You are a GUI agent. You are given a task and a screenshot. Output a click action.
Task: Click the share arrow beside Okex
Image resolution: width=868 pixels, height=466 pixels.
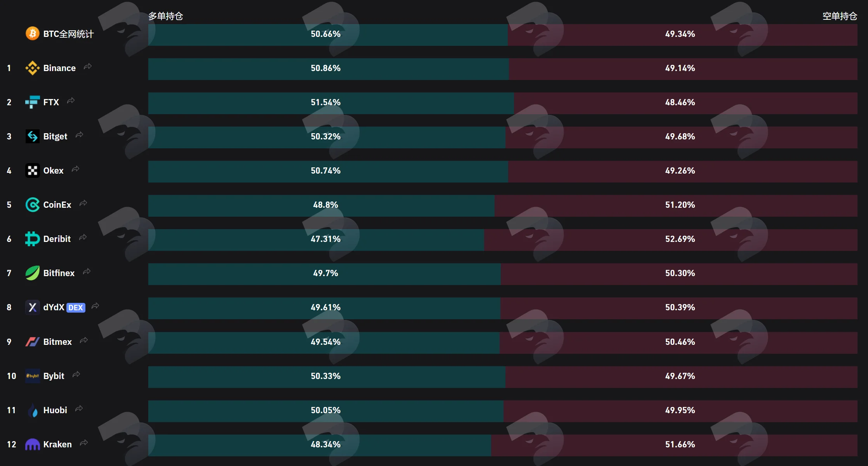click(75, 169)
